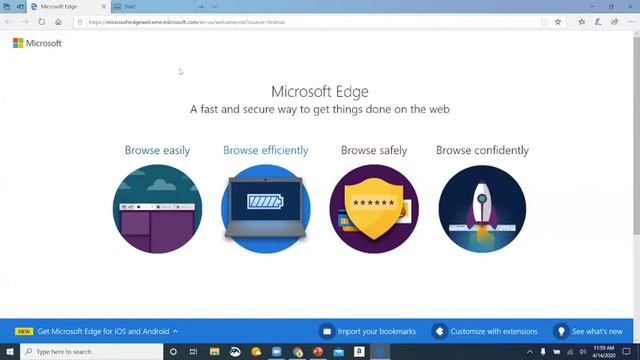Image resolution: width=640 pixels, height=360 pixels.
Task: Open volume control in system tray
Action: [582, 351]
